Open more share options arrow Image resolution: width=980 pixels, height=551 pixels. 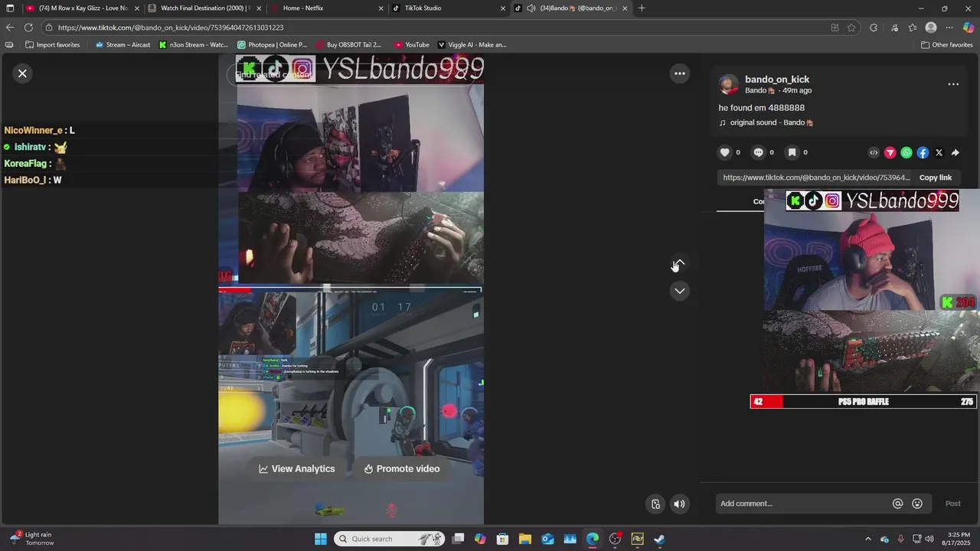click(955, 153)
